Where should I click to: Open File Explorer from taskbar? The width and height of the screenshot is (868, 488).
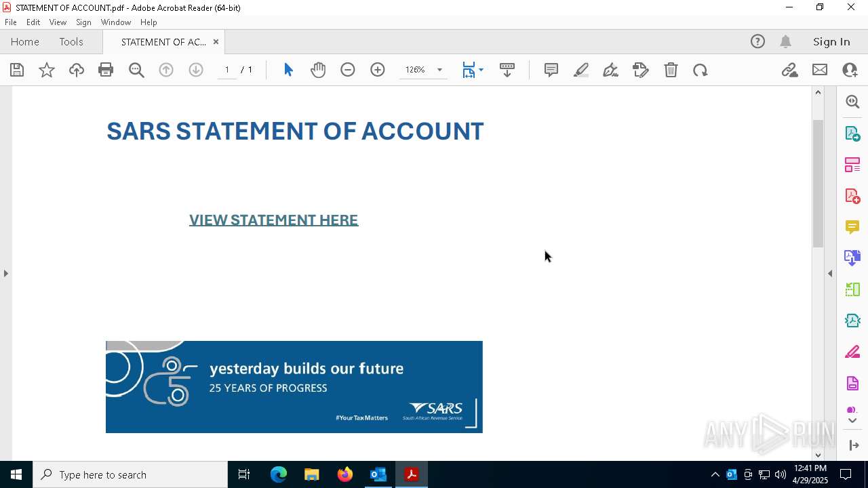[312, 474]
